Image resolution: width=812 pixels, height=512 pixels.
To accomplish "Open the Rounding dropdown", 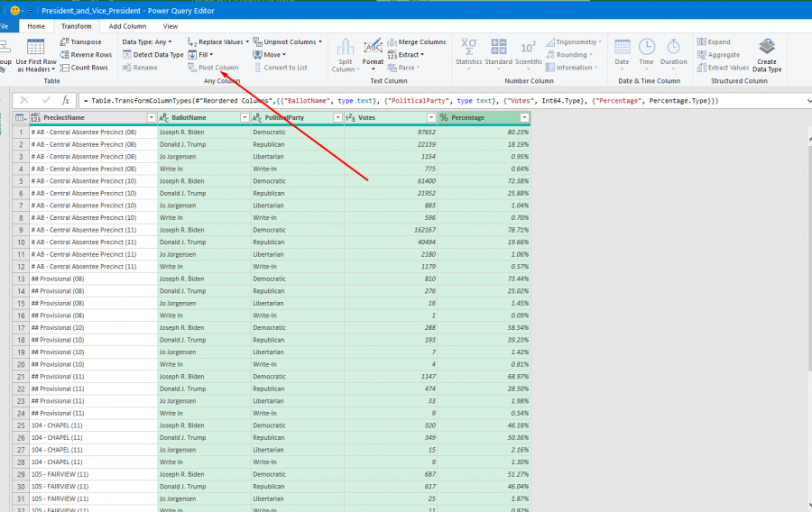I will 569,55.
